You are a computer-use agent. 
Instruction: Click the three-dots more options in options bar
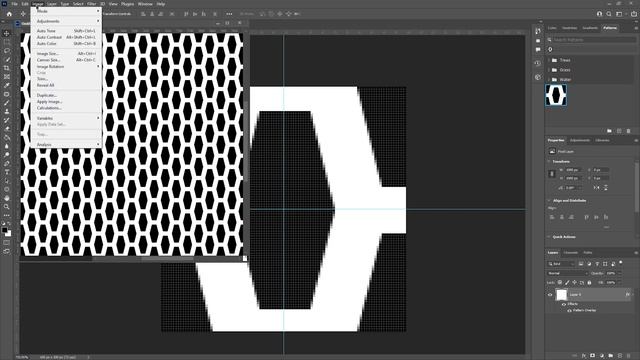pos(229,14)
